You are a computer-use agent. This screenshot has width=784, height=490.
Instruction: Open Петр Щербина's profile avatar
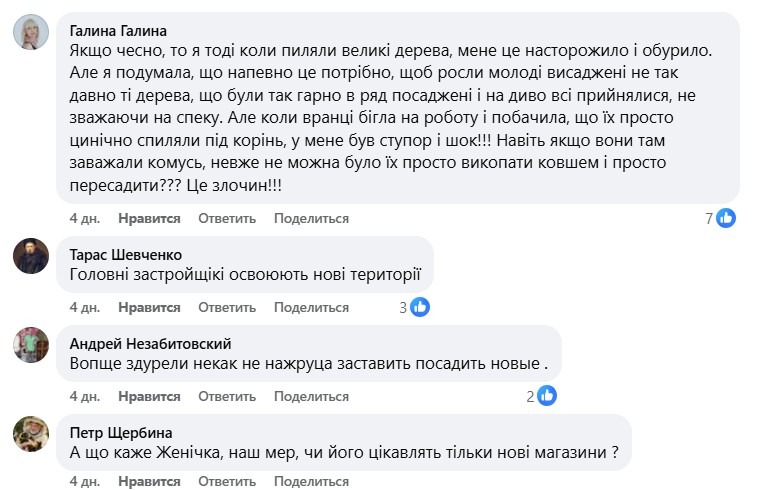point(31,435)
